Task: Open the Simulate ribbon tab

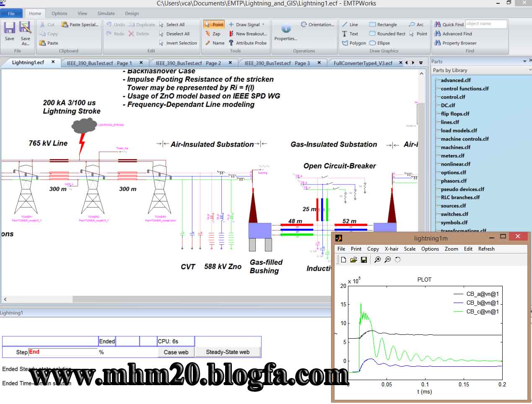Action: (x=106, y=13)
